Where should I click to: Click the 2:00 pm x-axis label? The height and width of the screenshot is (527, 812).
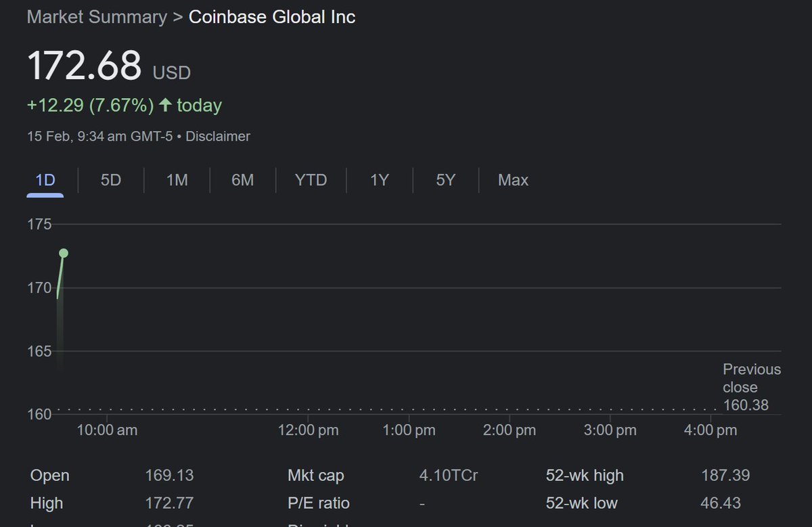coord(510,430)
